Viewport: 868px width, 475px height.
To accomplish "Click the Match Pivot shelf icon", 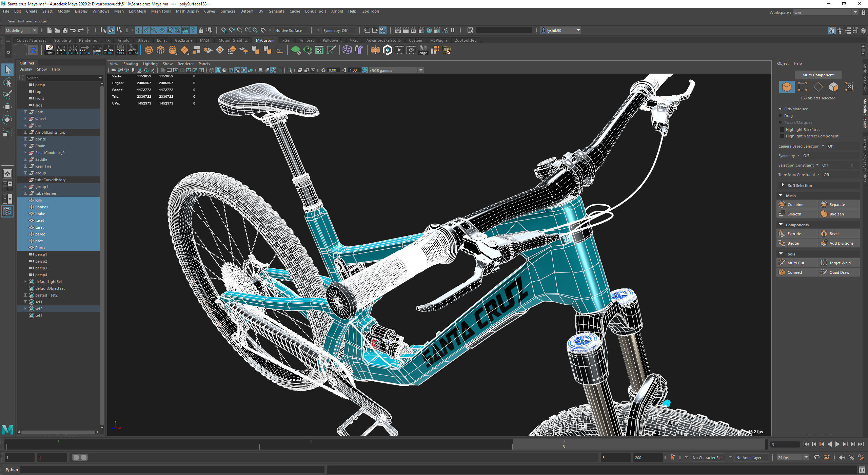I will pyautogui.click(x=97, y=50).
